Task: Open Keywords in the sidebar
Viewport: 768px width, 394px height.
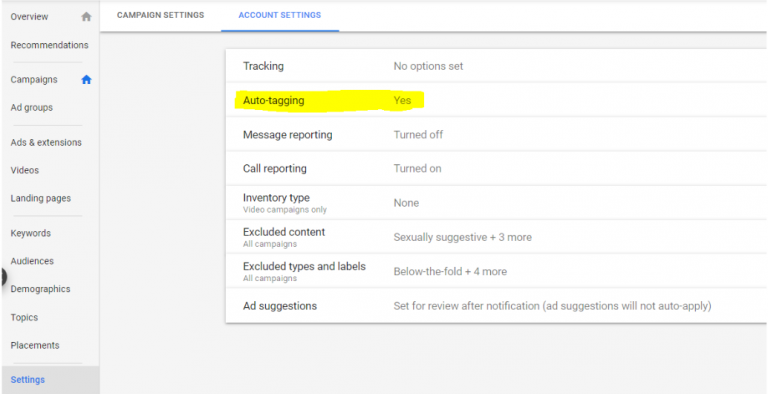Action: pos(30,233)
